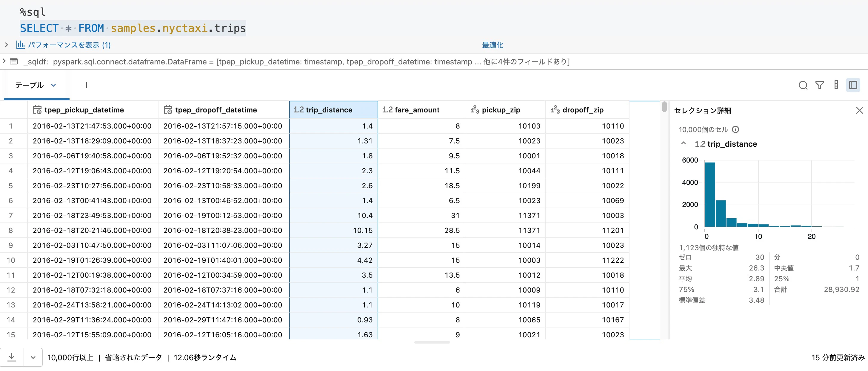Click the dataframe table icon beside _sqldf
This screenshot has width=868, height=371.
pyautogui.click(x=14, y=61)
